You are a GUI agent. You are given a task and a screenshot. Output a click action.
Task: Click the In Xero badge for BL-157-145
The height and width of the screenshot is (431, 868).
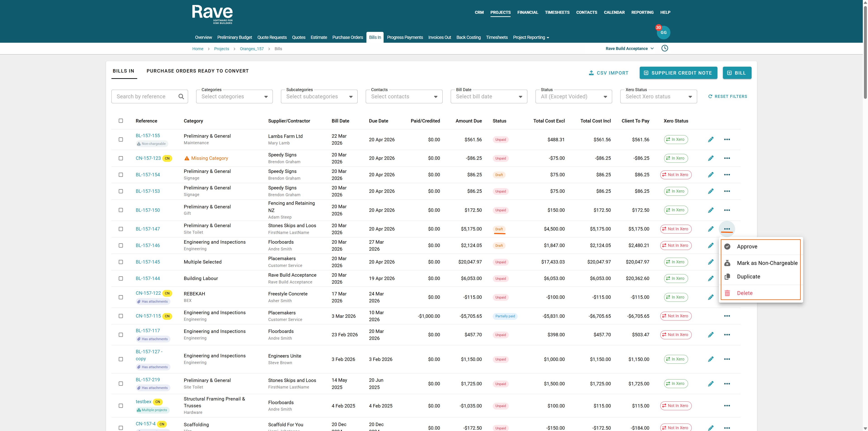[x=676, y=262]
